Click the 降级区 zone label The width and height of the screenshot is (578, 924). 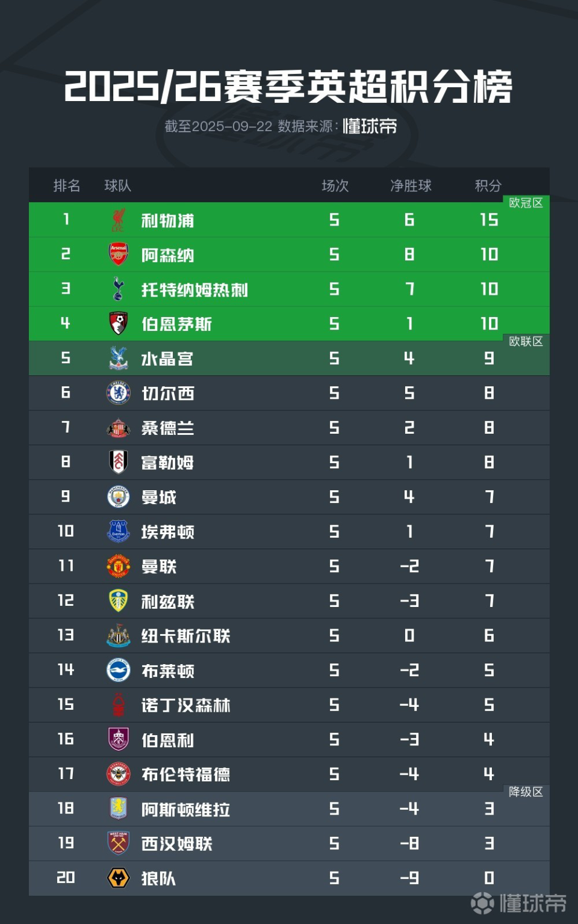point(526,792)
